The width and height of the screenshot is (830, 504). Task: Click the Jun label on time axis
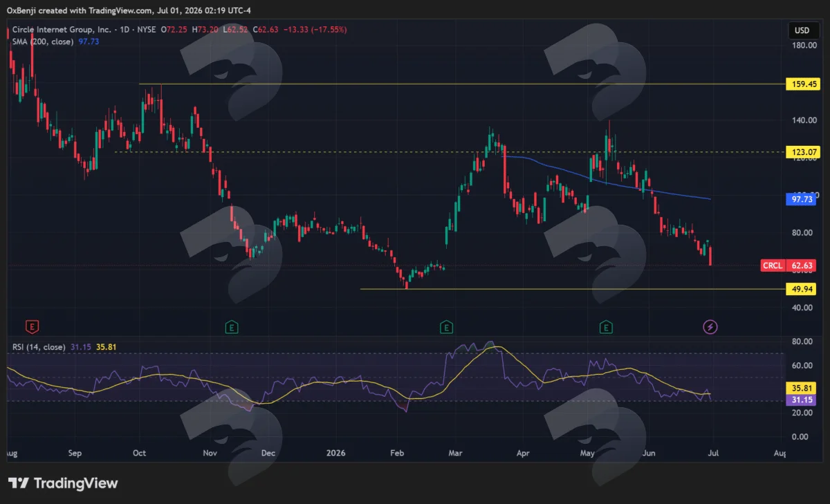tap(649, 454)
